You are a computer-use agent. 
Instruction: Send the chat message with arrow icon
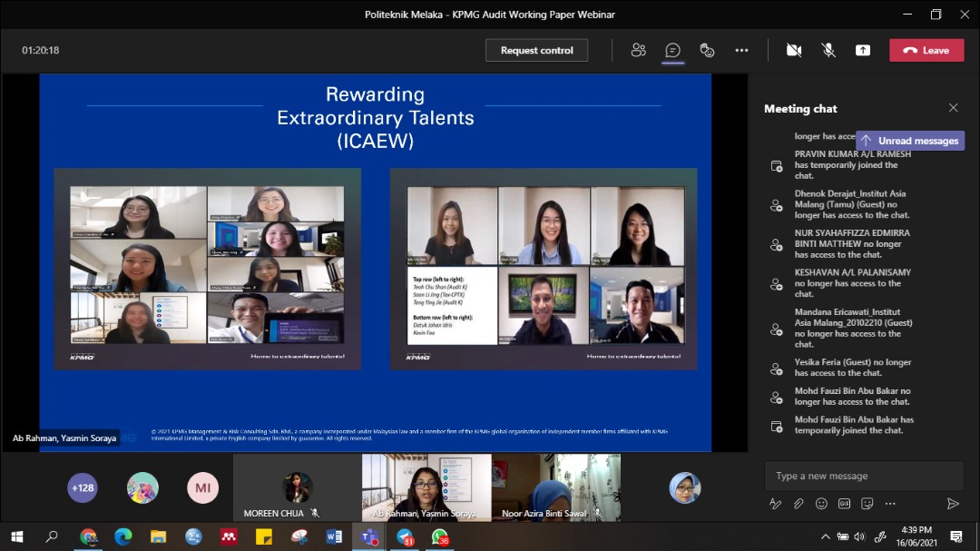tap(953, 504)
